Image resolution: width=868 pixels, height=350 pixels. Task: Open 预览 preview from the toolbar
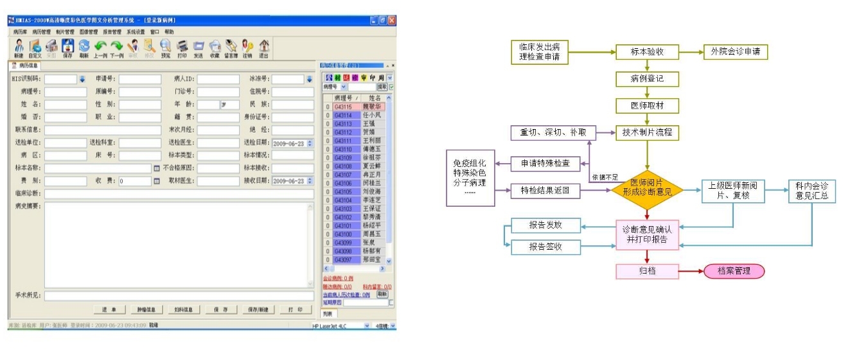coord(166,47)
